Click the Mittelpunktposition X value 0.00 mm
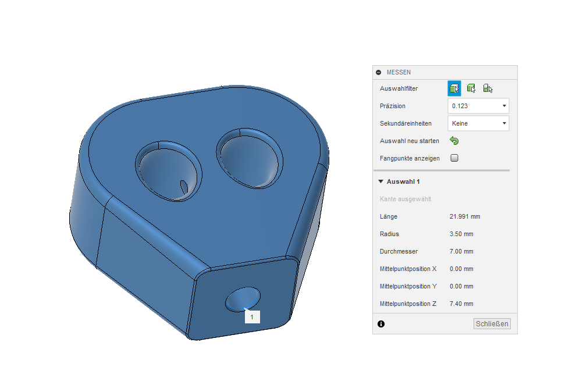Screen dimensions: 562x392 461,269
